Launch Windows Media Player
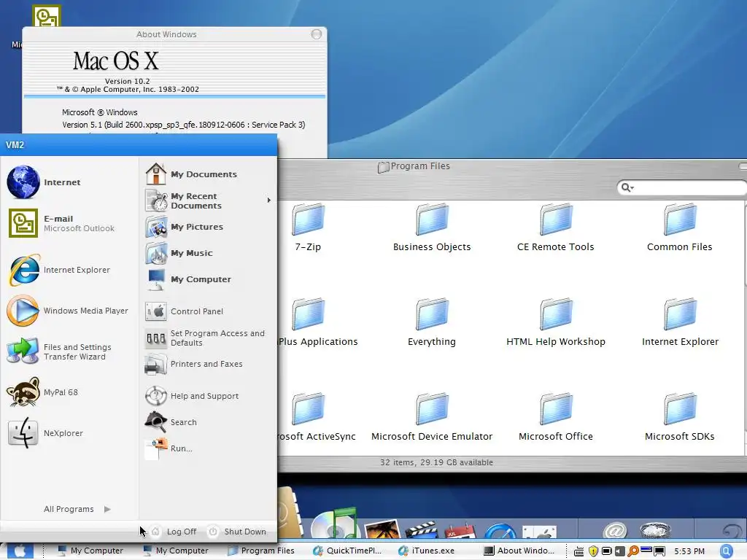This screenshot has width=747, height=560. 69,311
